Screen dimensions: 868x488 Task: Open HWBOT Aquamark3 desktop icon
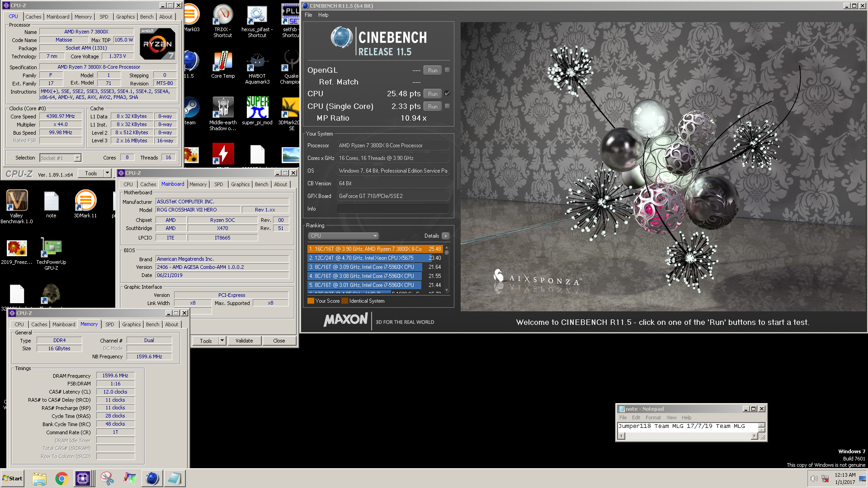(257, 68)
